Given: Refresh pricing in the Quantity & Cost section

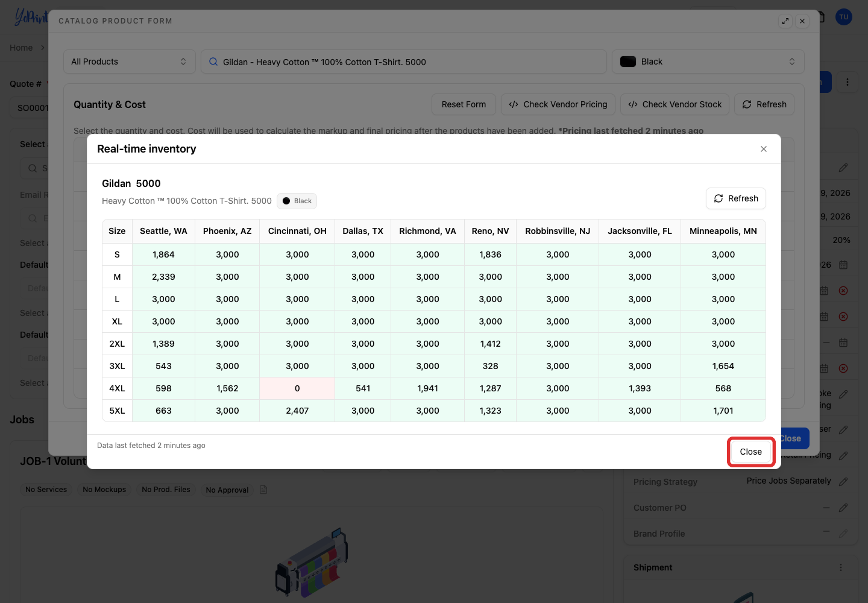Looking at the screenshot, I should point(764,104).
